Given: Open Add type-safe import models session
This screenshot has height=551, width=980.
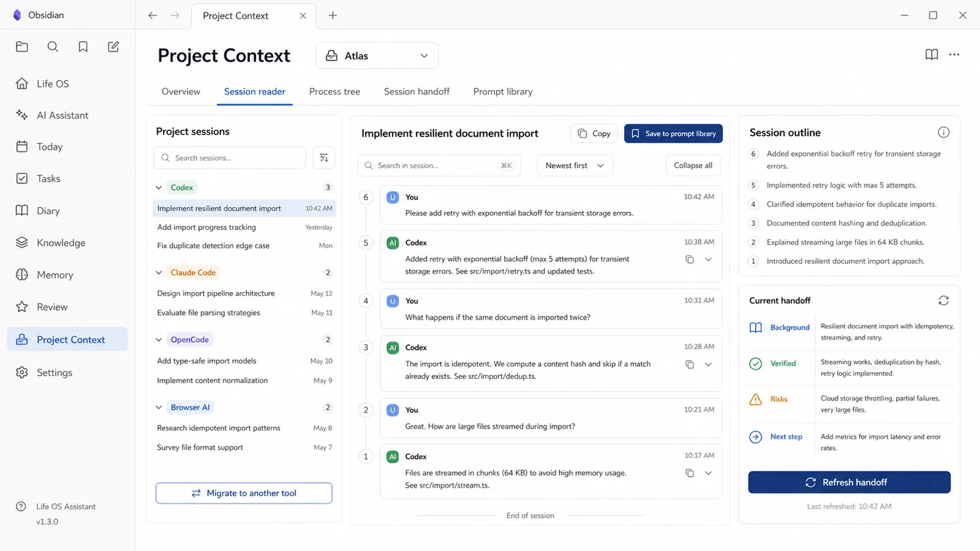Looking at the screenshot, I should (244, 361).
